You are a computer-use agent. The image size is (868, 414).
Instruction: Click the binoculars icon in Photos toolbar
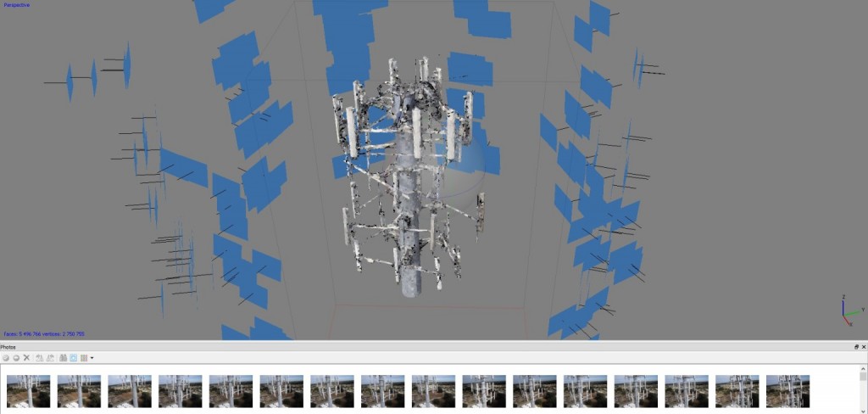63,358
